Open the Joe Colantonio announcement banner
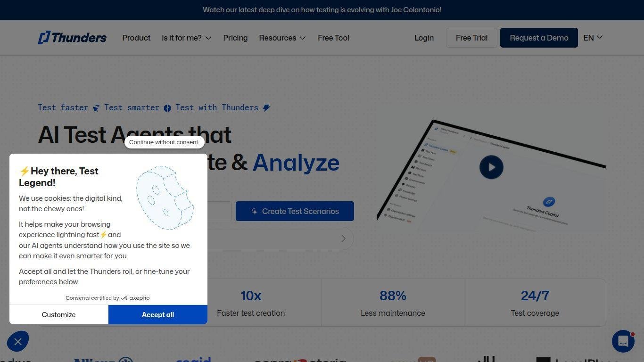 tap(322, 10)
